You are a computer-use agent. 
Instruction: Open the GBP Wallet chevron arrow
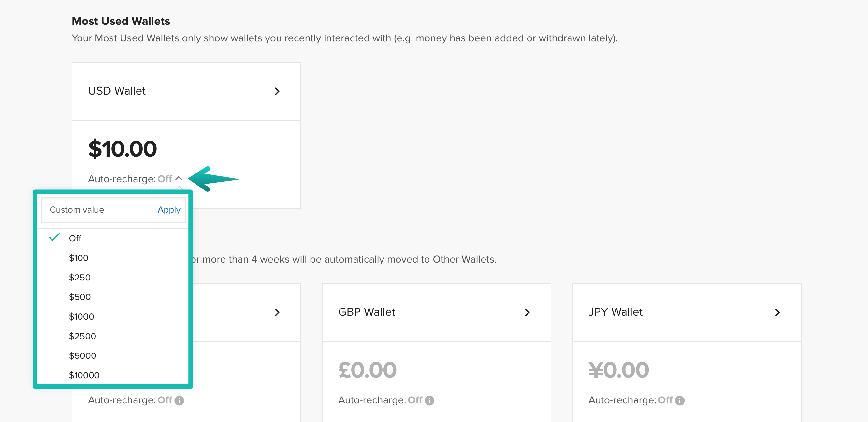click(527, 313)
